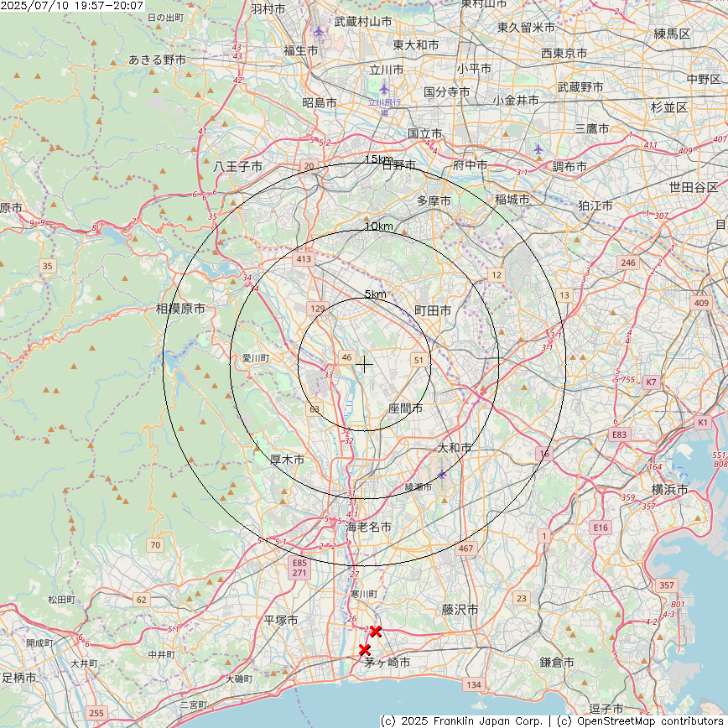Click the 練馬区 ward label
Image resolution: width=728 pixels, height=728 pixels.
click(x=672, y=34)
